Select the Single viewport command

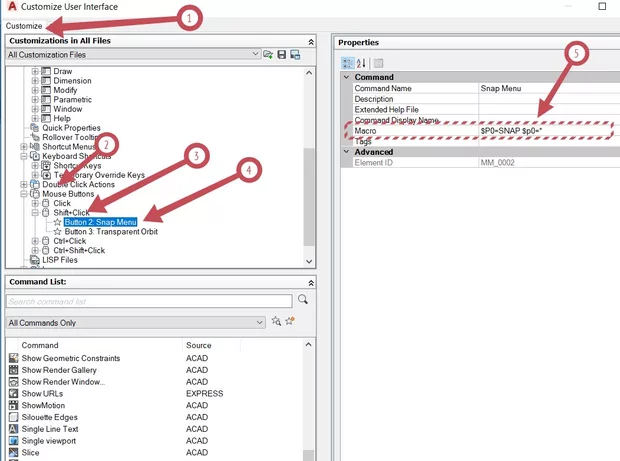49,441
